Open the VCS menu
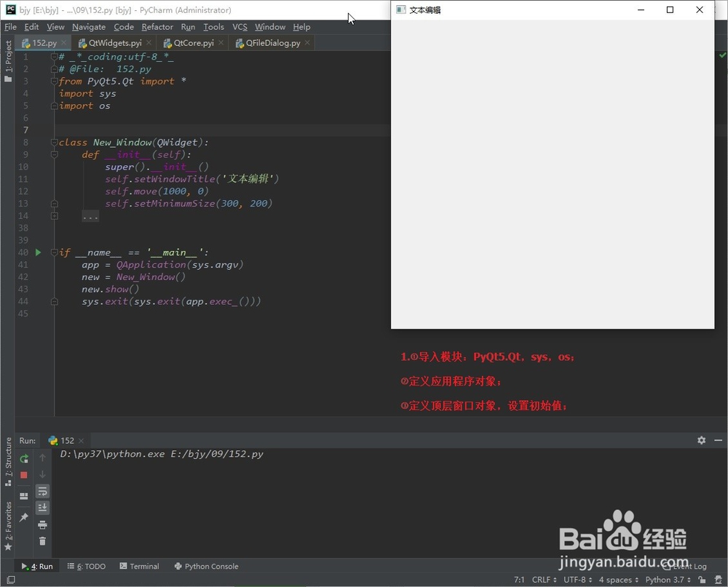 coord(240,27)
